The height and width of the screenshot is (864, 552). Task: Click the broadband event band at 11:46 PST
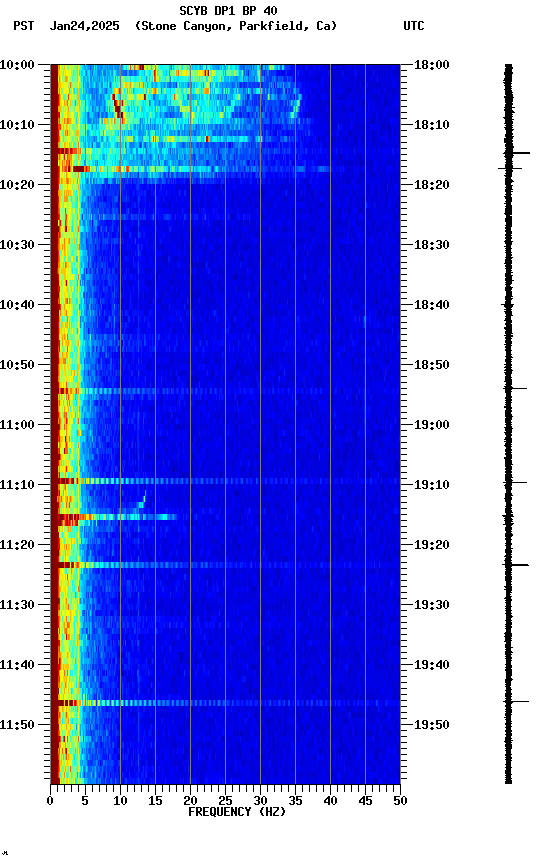coord(228,703)
